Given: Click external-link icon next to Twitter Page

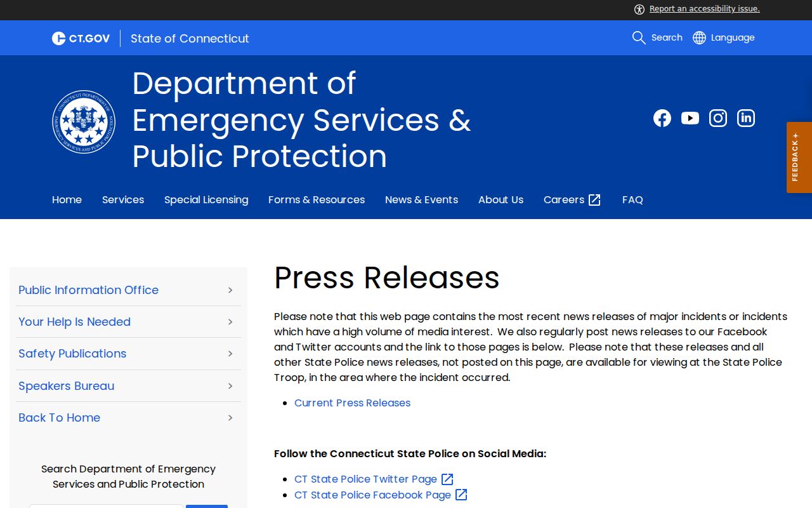Looking at the screenshot, I should point(447,479).
